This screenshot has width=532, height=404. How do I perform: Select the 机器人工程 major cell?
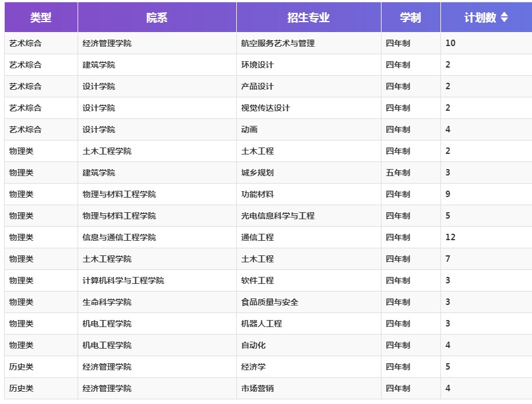pyautogui.click(x=261, y=324)
